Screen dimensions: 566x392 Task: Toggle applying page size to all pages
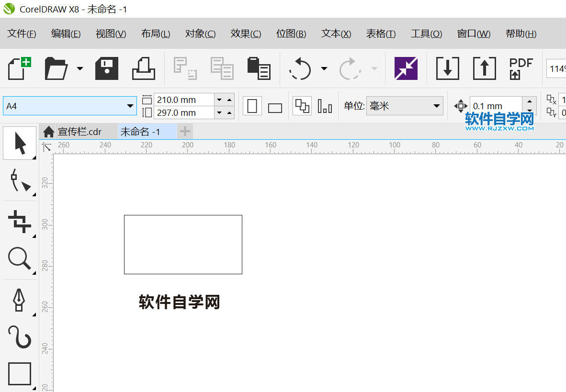pyautogui.click(x=301, y=106)
